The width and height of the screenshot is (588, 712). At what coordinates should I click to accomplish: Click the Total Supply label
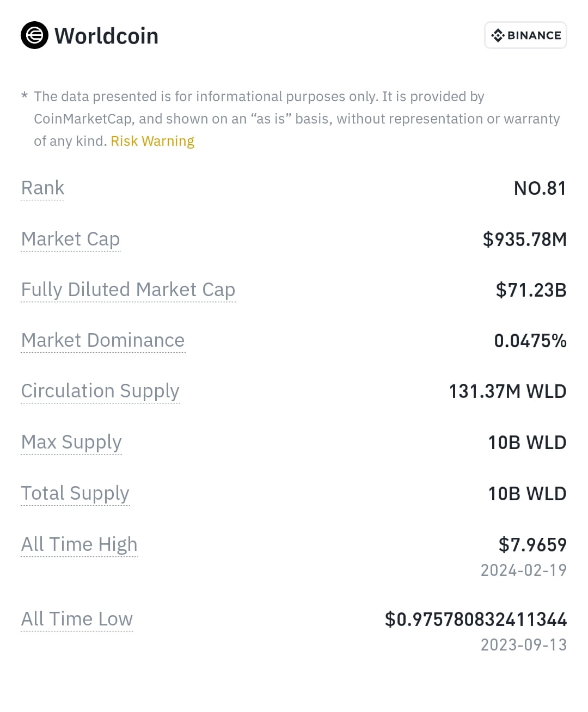pos(75,494)
